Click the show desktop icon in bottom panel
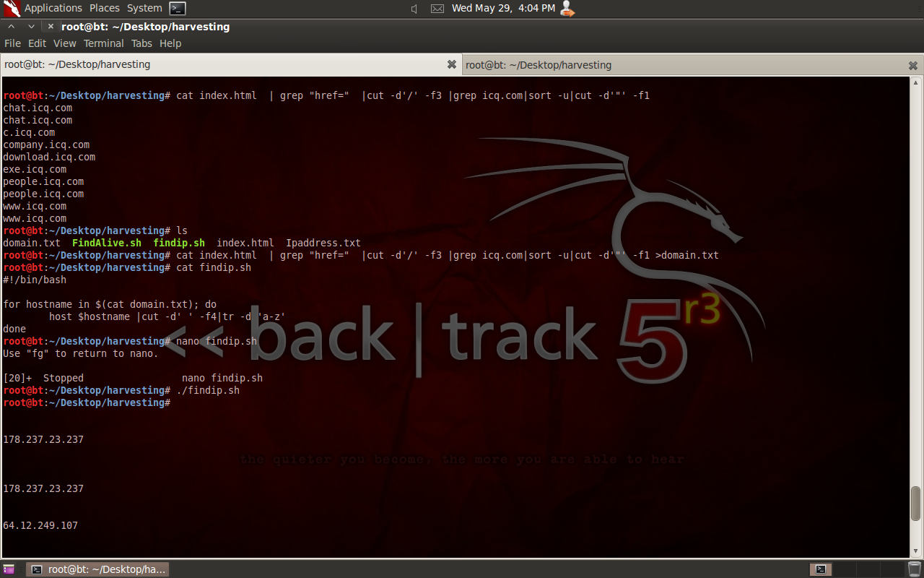 (9, 569)
